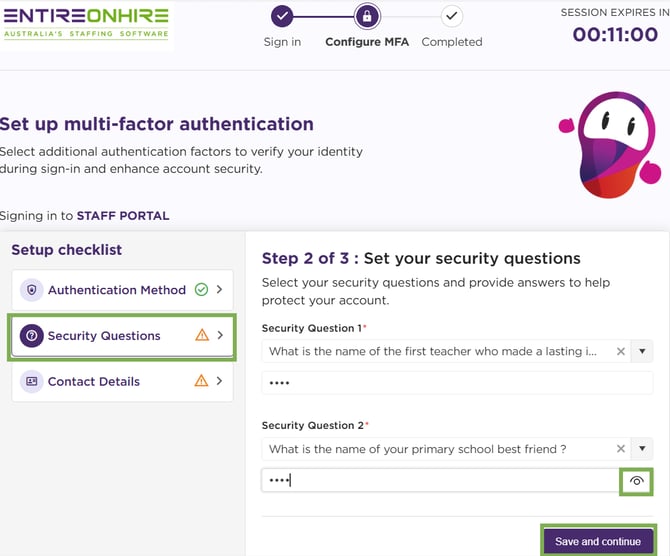Open the Security Question 1 dropdown arrow
This screenshot has width=670, height=556.
(641, 352)
